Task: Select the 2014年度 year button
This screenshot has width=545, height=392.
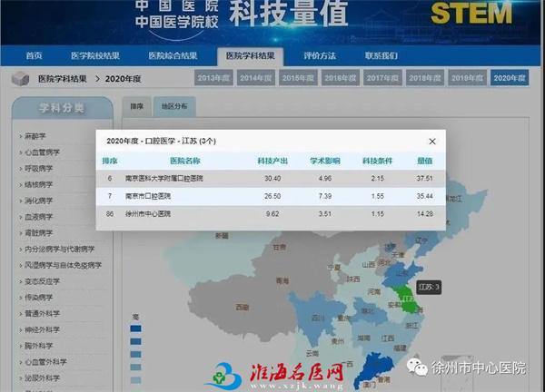Action: 256,78
